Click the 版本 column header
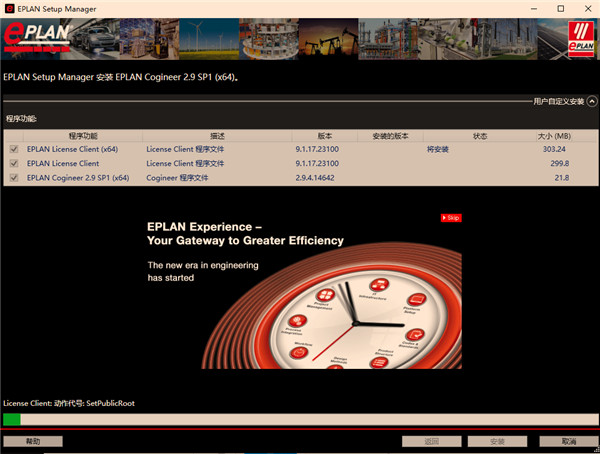The image size is (600, 454). 324,136
